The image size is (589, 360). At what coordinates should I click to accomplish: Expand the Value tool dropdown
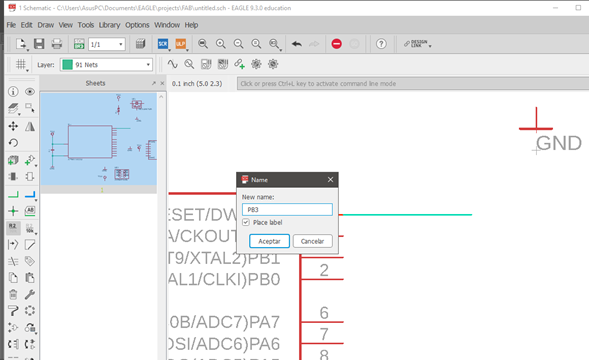pyautogui.click(x=36, y=233)
